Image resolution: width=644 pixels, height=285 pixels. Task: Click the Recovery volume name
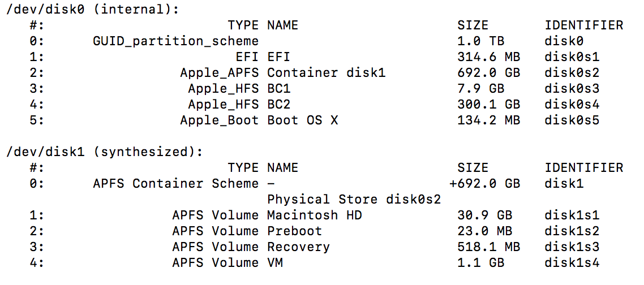299,247
